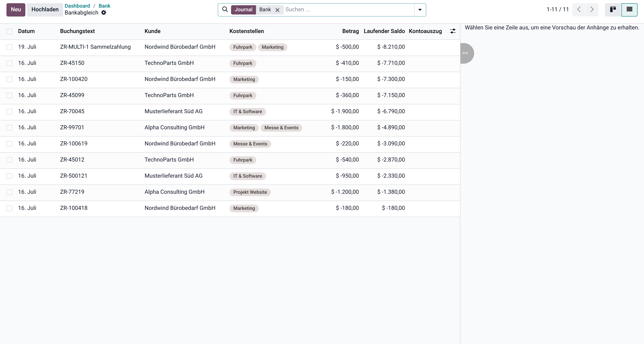Remove the Bank journal filter
The width and height of the screenshot is (644, 344).
point(277,10)
